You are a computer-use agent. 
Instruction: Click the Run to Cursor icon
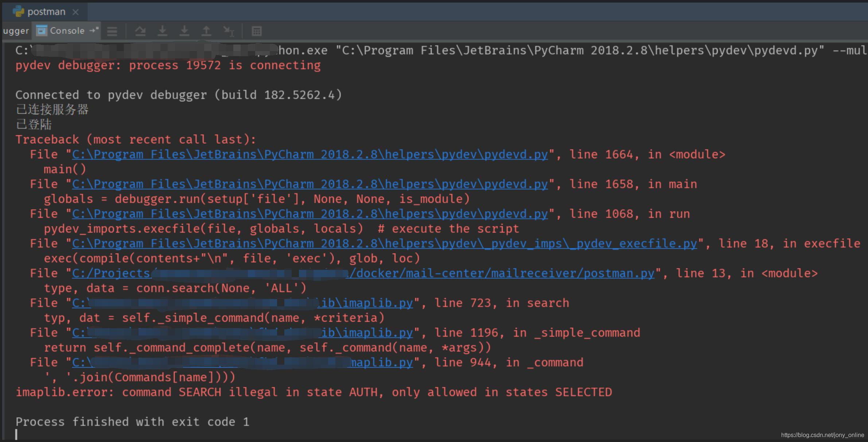[229, 31]
